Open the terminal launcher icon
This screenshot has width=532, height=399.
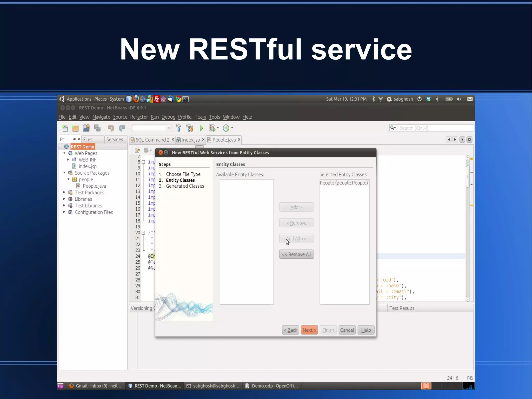[x=185, y=99]
